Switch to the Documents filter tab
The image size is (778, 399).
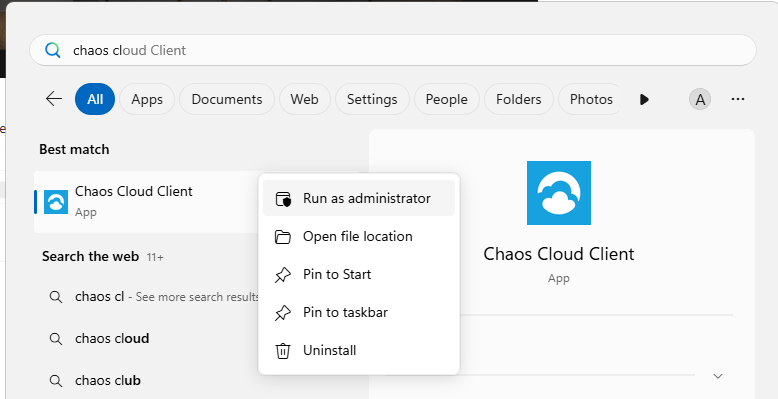(x=227, y=99)
